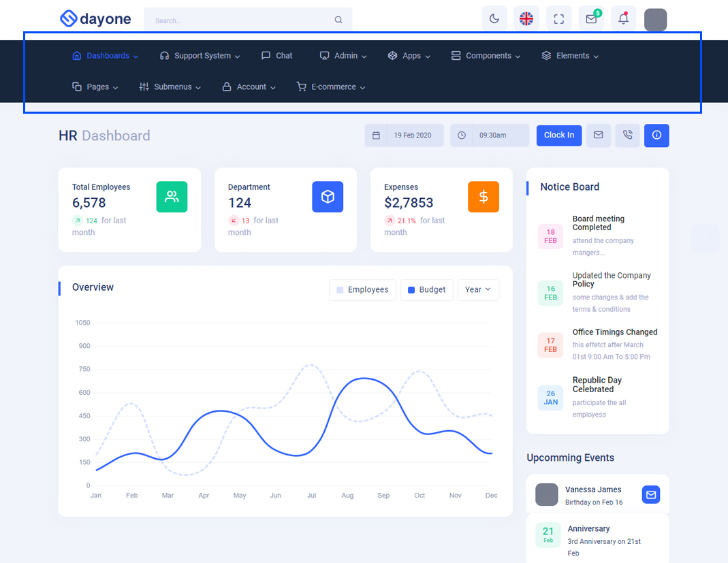Click the search magnifier icon
The height and width of the screenshot is (563, 728).
click(x=338, y=20)
